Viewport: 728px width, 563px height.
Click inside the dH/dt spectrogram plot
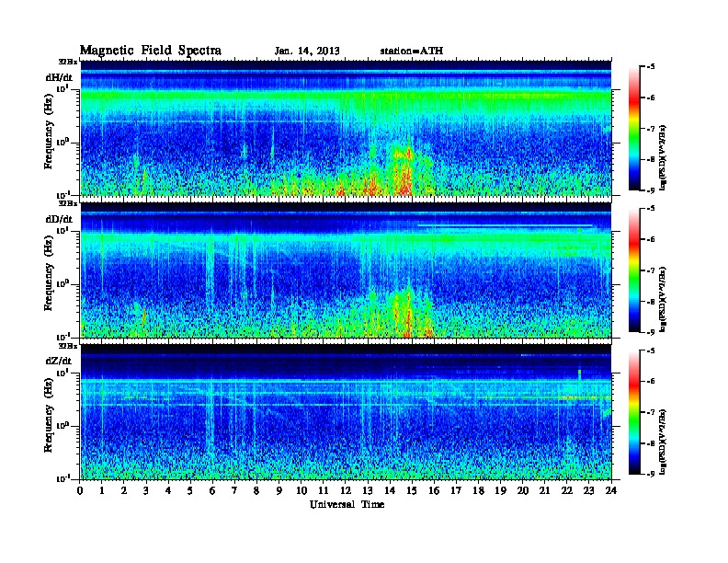[x=346, y=128]
